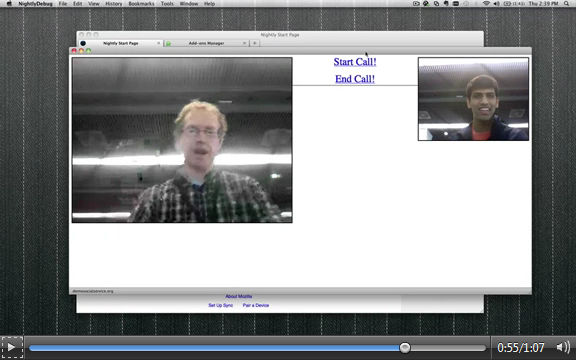Close the Nightly Start Page tab
This screenshot has width=576, height=360.
pos(159,43)
